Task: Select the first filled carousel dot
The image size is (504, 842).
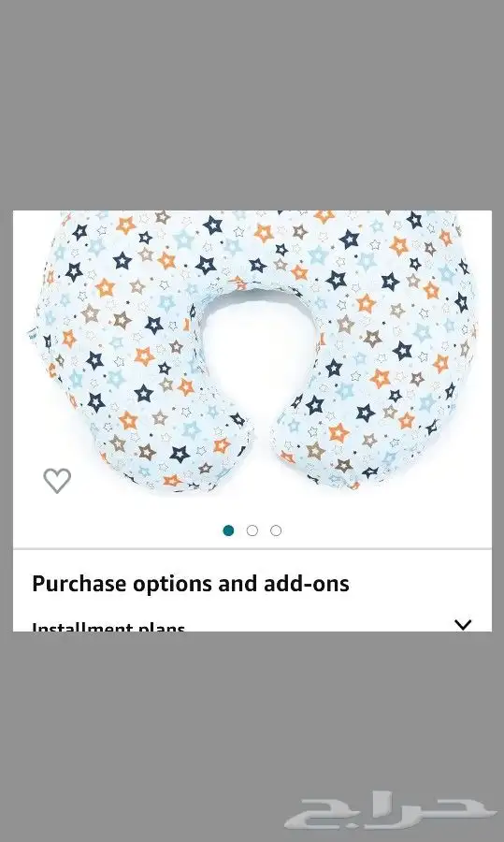Action: pos(229,530)
